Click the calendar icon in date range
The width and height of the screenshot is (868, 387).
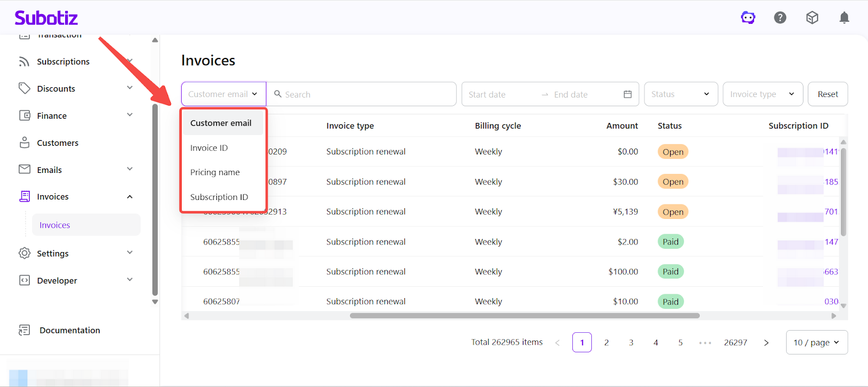pyautogui.click(x=628, y=94)
